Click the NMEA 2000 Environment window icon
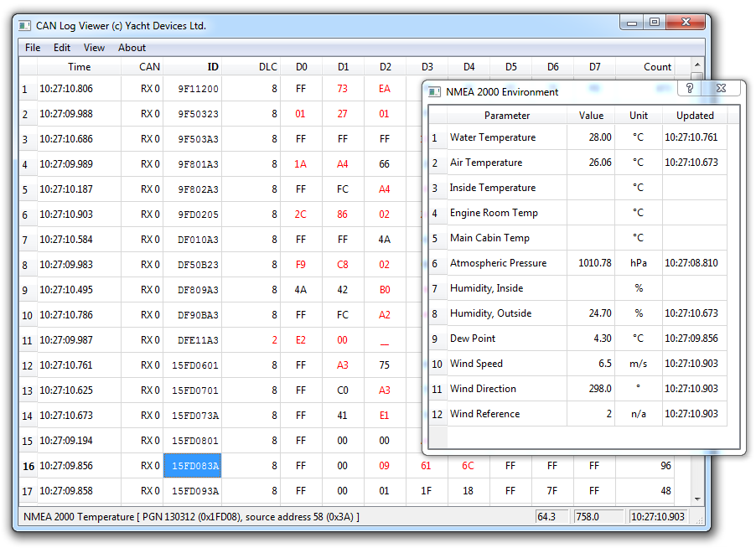Screen dimensions: 756x548 coord(434,91)
